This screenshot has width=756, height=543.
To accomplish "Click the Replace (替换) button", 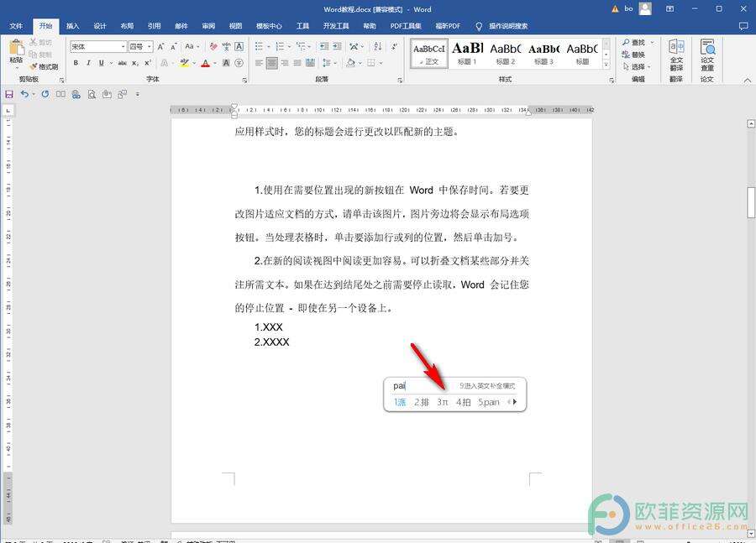I will pyautogui.click(x=633, y=55).
